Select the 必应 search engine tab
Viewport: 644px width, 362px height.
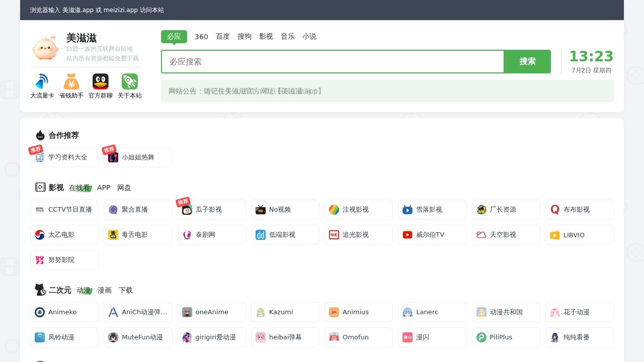tap(174, 37)
